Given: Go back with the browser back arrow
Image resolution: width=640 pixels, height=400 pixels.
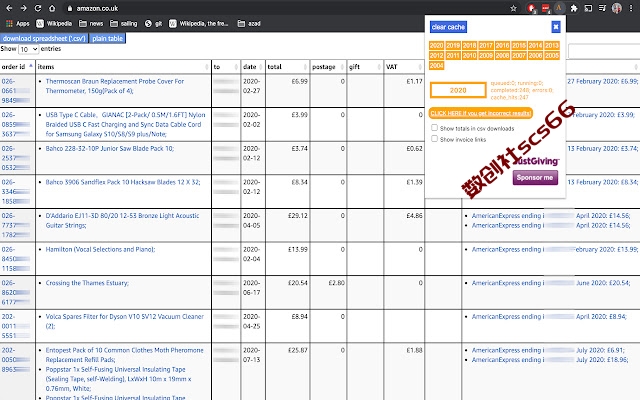Looking at the screenshot, I should point(9,8).
